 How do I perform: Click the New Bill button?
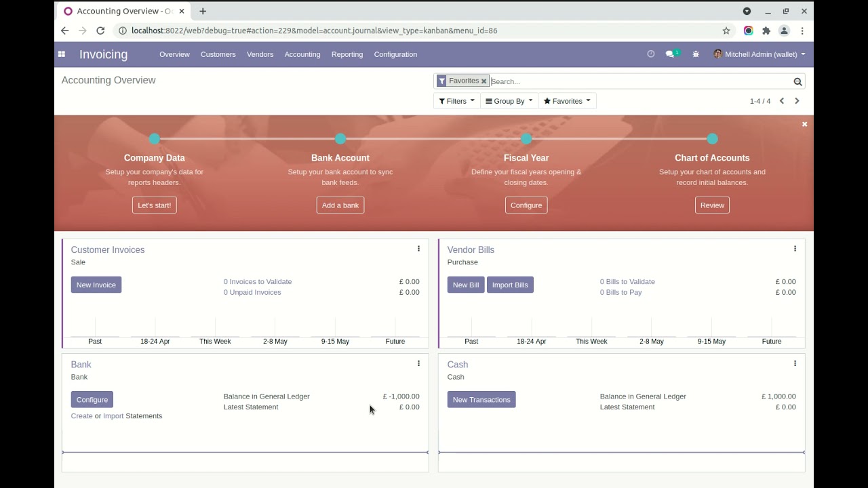coord(466,285)
